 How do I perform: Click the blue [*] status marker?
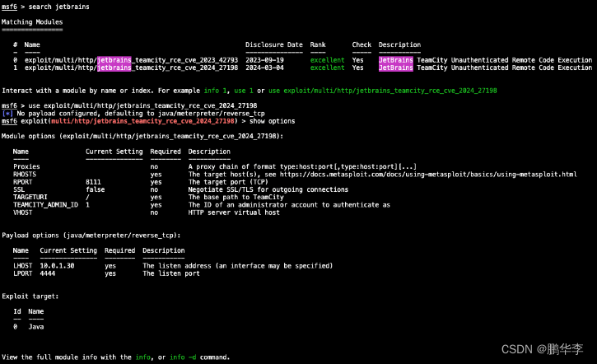(x=7, y=114)
